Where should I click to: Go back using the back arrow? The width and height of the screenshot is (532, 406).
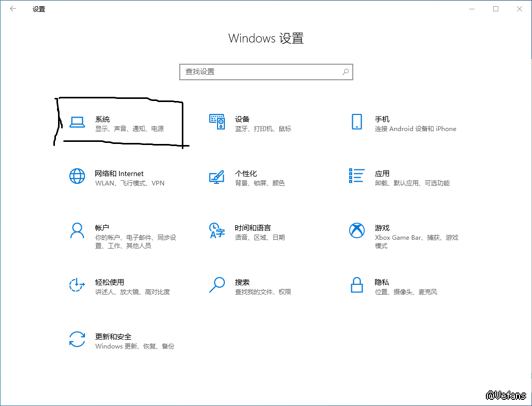13,9
